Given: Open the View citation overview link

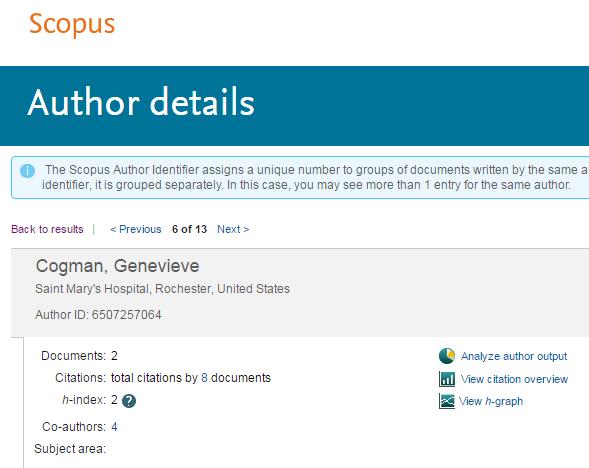Looking at the screenshot, I should (514, 379).
